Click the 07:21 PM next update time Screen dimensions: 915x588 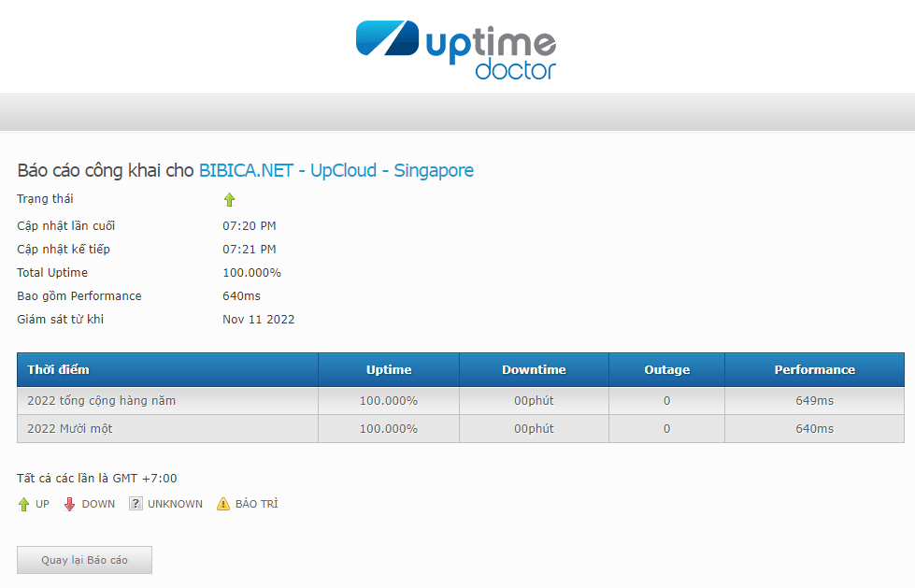(x=250, y=250)
